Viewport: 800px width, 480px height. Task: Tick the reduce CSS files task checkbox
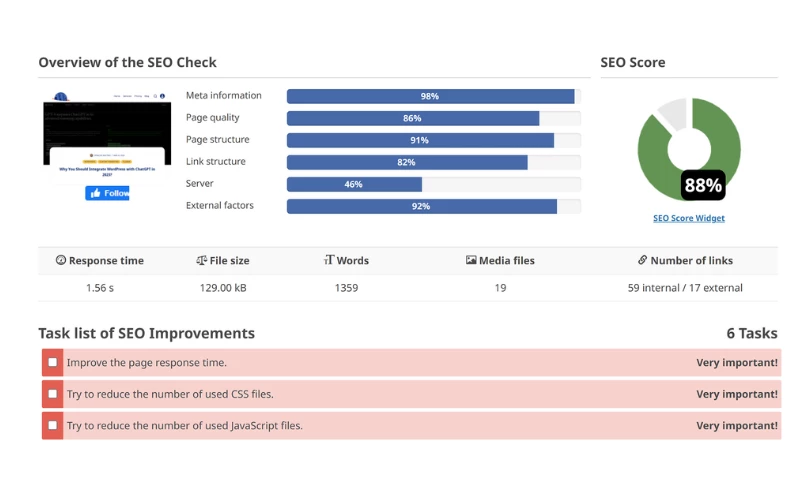tap(52, 394)
